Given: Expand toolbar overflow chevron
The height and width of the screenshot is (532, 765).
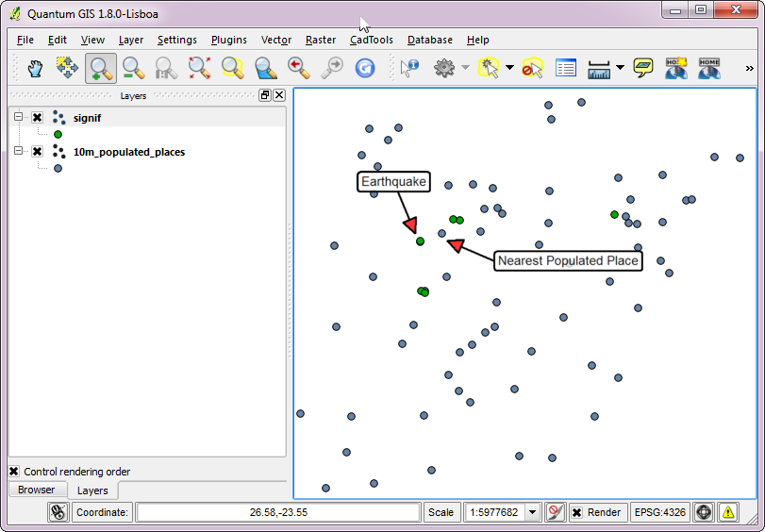Looking at the screenshot, I should pos(749,68).
